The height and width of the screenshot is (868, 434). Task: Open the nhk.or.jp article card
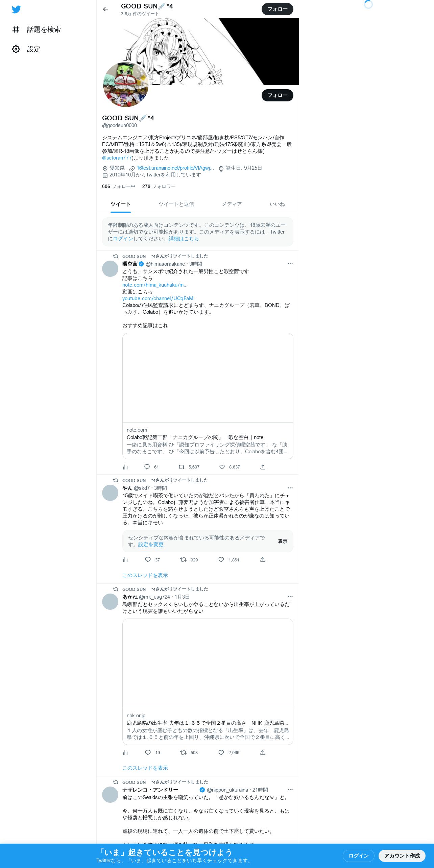click(x=208, y=681)
